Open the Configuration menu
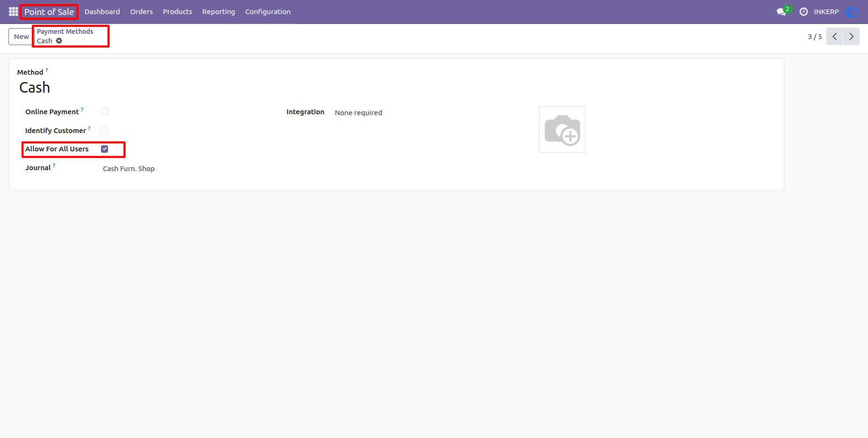 [x=268, y=12]
